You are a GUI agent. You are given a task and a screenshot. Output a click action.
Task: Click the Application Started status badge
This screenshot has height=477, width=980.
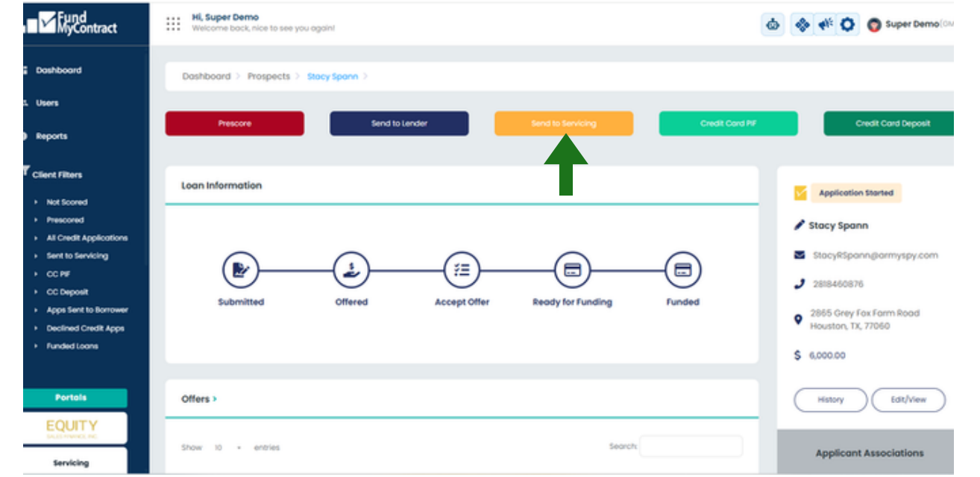[x=856, y=193]
